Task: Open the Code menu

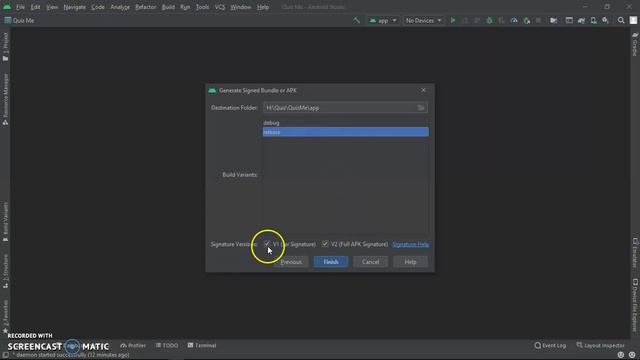Action: click(x=98, y=7)
